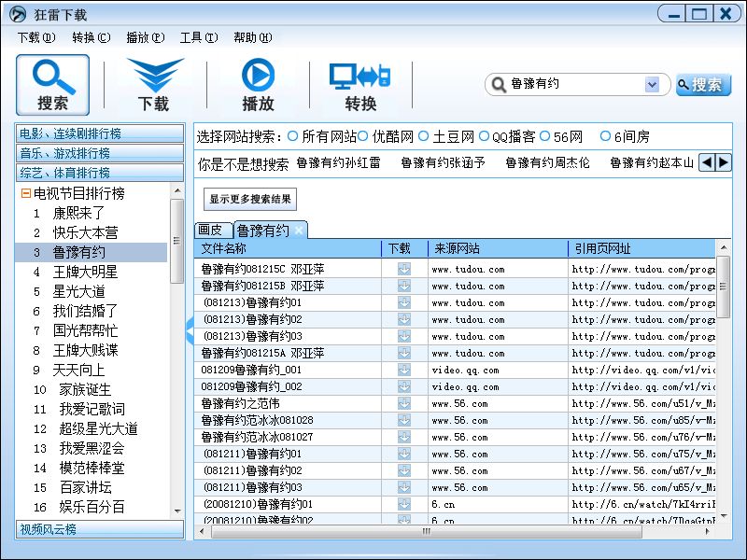Collapse the 电视节目排行榜 tree node
The width and height of the screenshot is (747, 560).
[26, 193]
